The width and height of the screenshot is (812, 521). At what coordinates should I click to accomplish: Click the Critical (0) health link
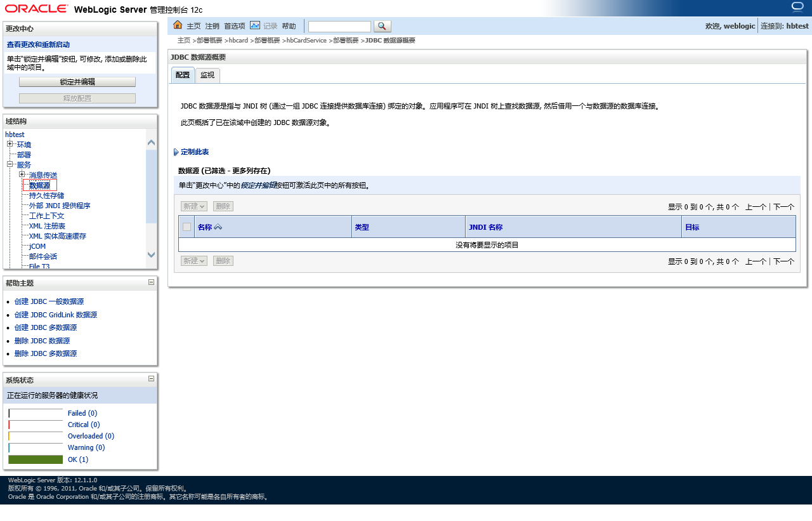tap(84, 425)
